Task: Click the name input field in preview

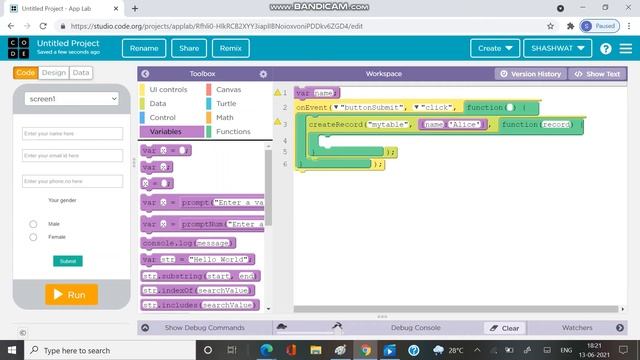Action: click(72, 133)
